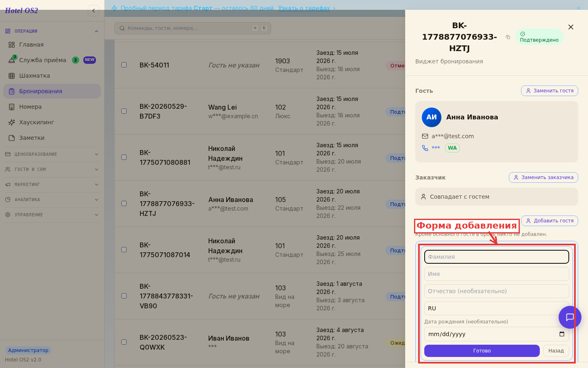Click Заменить гостя button

point(550,91)
